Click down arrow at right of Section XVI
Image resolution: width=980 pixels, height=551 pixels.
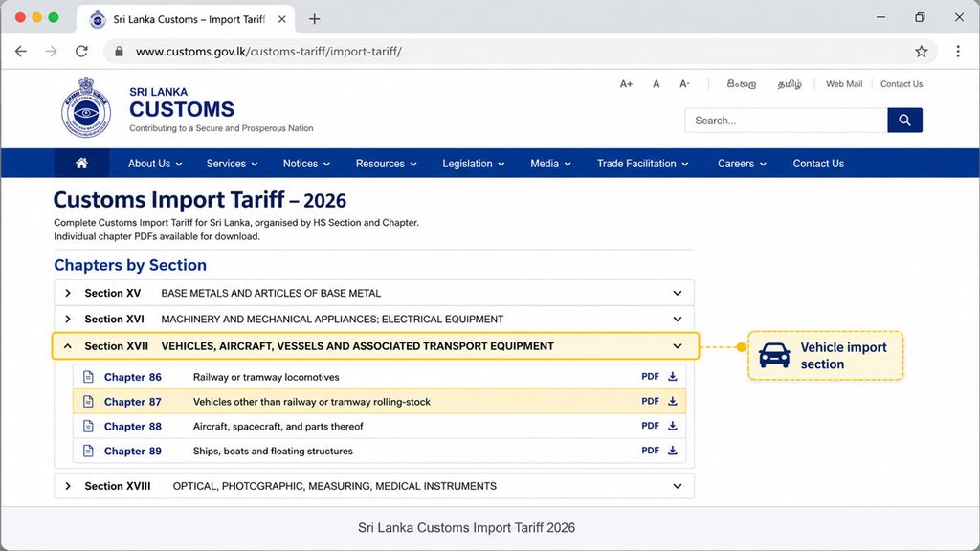tap(678, 319)
